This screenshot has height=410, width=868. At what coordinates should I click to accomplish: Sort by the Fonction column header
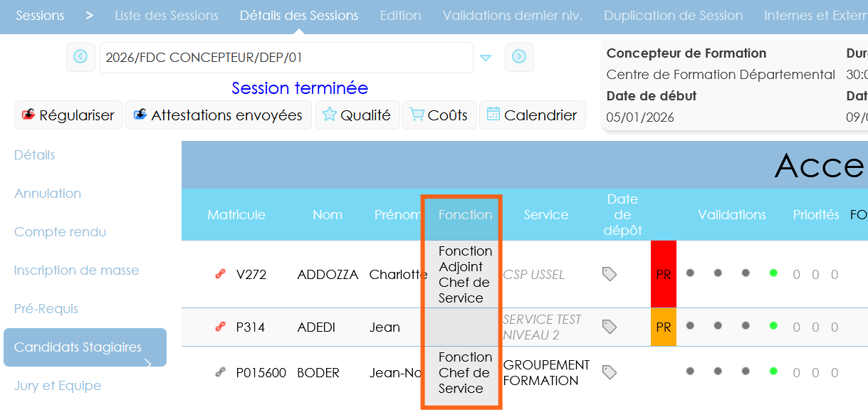pos(465,215)
